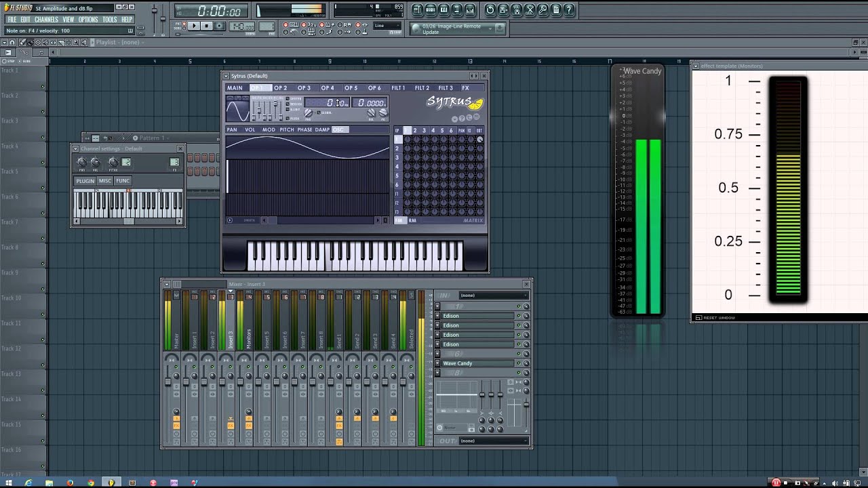Viewport: 868px width, 488px height.
Task: Click the save project disk icon
Action: click(x=503, y=10)
